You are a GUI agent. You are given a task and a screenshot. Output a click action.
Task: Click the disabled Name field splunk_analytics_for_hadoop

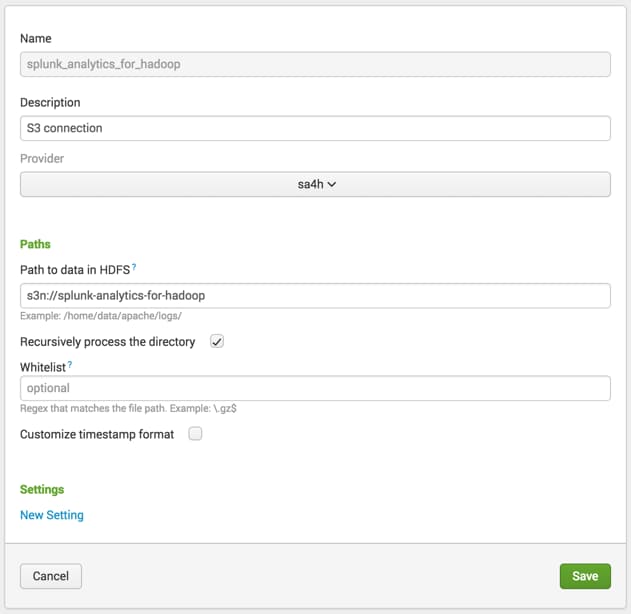pyautogui.click(x=315, y=64)
